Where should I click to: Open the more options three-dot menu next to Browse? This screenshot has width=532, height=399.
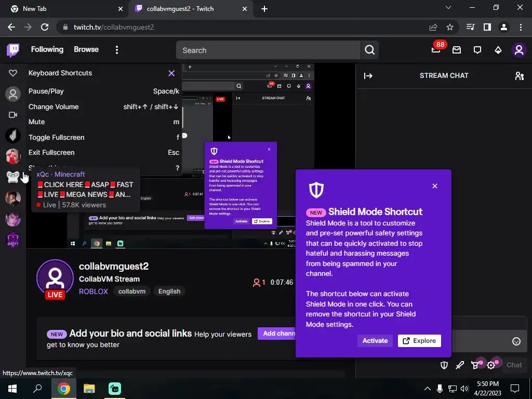117,50
